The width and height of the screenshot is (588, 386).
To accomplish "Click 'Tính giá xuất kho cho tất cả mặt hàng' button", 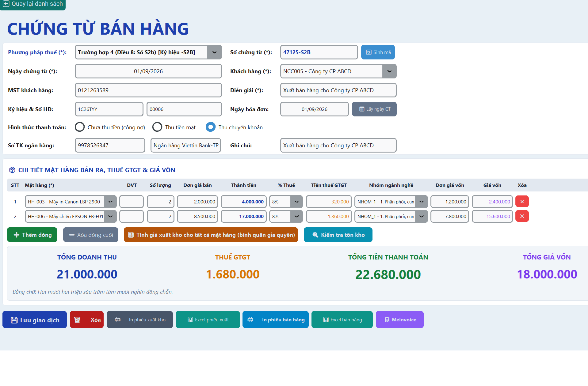I will [x=211, y=235].
